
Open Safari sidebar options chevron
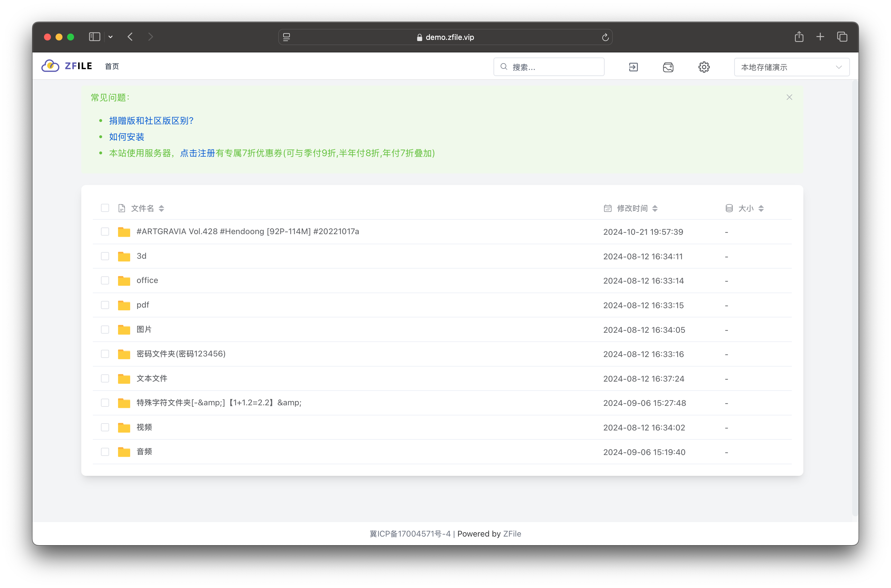[110, 37]
